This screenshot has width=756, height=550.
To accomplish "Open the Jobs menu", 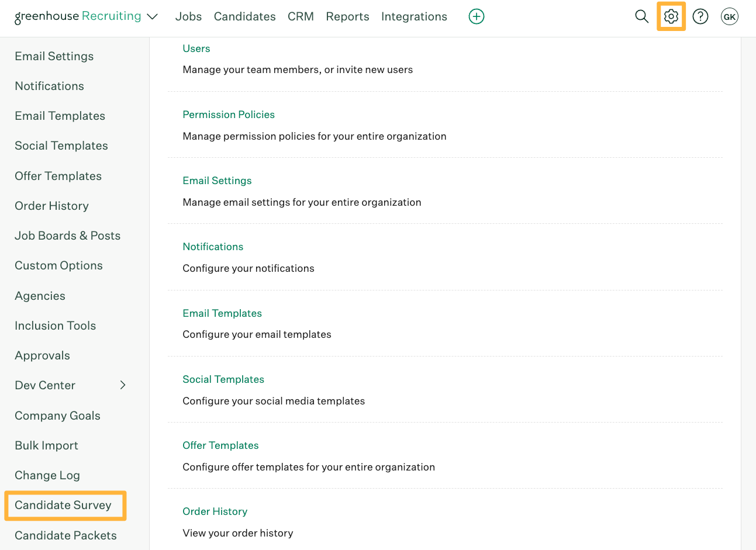I will [x=188, y=16].
